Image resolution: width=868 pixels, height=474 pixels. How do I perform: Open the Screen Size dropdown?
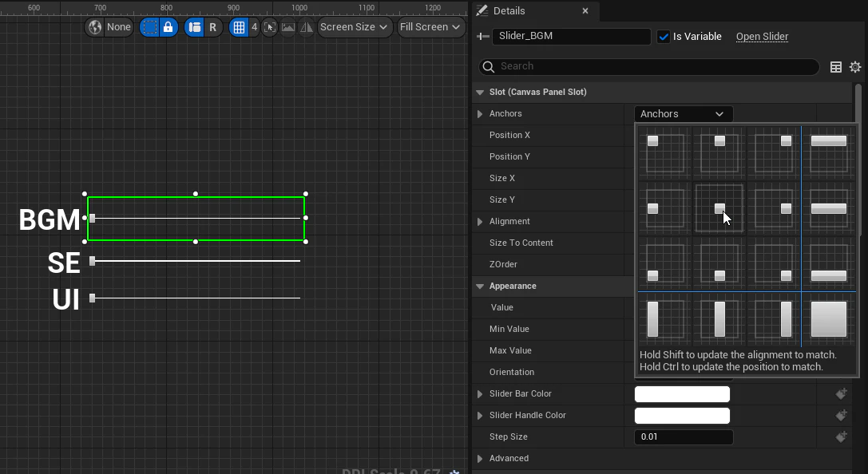(354, 27)
